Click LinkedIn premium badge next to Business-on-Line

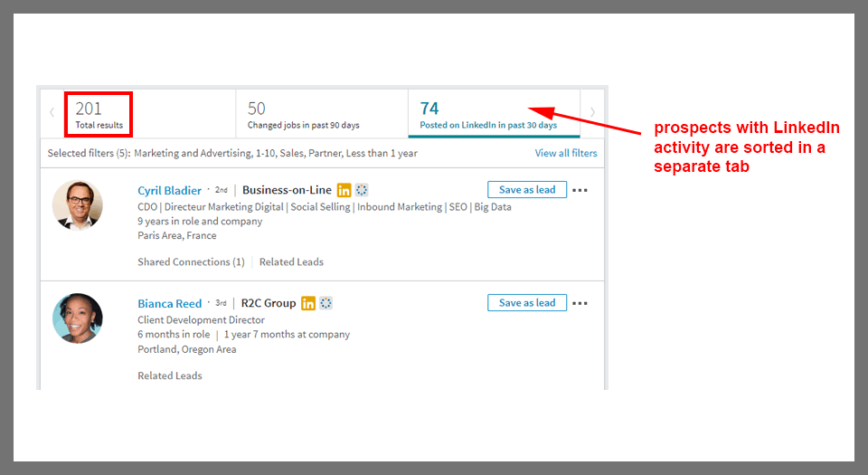point(344,190)
